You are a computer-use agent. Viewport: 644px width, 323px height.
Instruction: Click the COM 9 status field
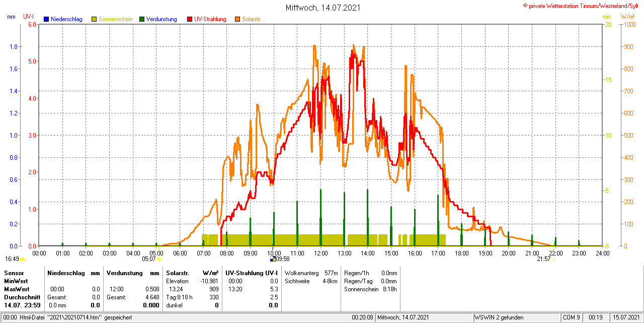click(572, 317)
